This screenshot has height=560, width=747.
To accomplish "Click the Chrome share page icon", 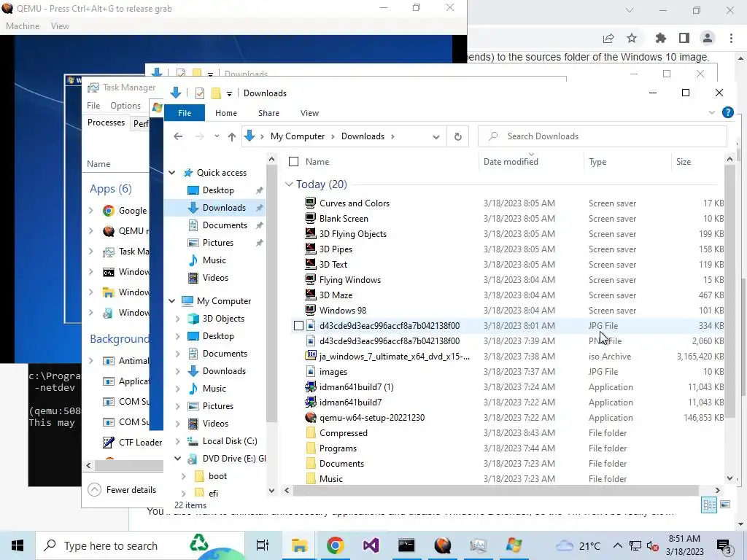I will [x=608, y=38].
